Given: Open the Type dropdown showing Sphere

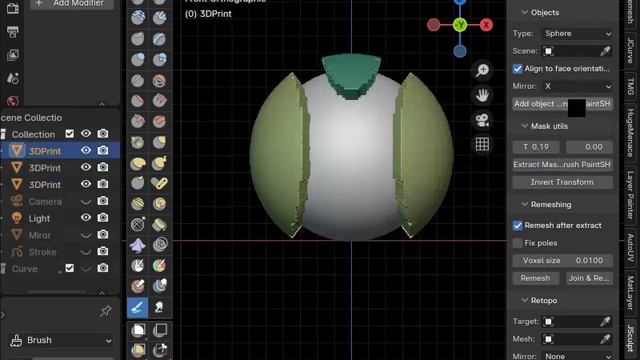Looking at the screenshot, I should point(577,33).
